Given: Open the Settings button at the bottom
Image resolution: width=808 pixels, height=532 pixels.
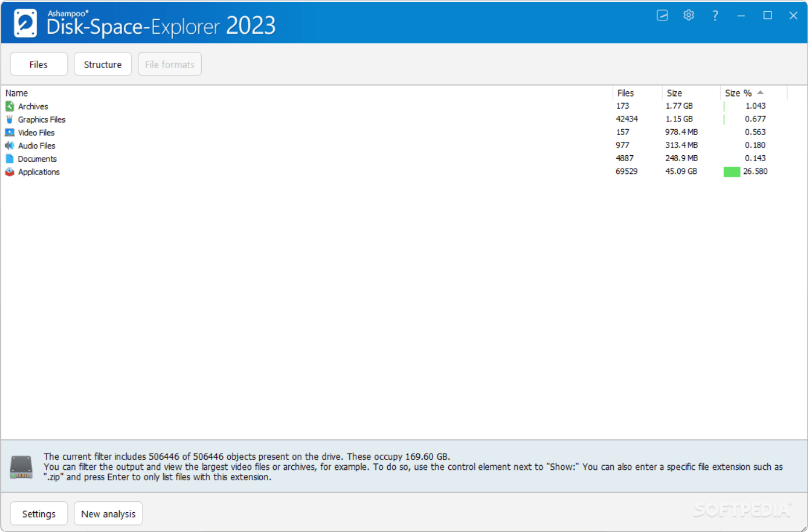Looking at the screenshot, I should coord(38,513).
